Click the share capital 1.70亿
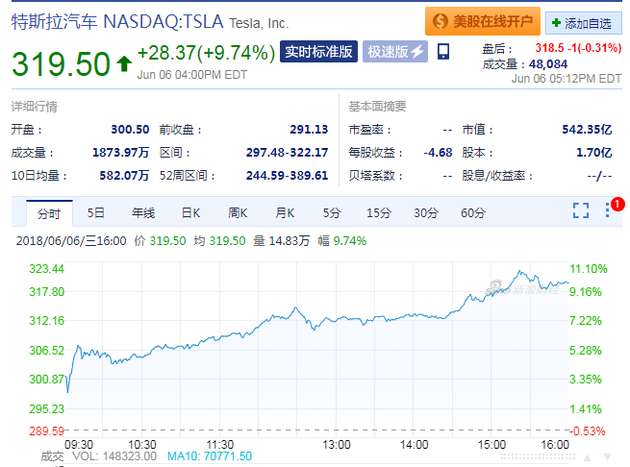Viewport: 630px width, 467px height. [594, 152]
